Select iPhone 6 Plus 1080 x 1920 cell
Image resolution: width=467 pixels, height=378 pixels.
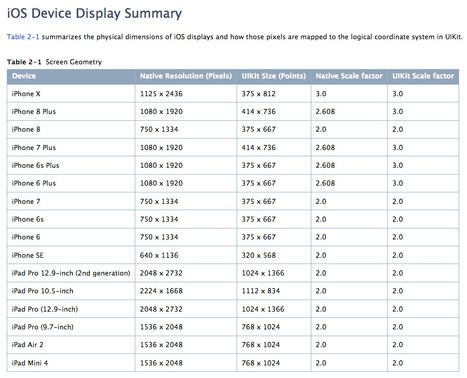[186, 183]
